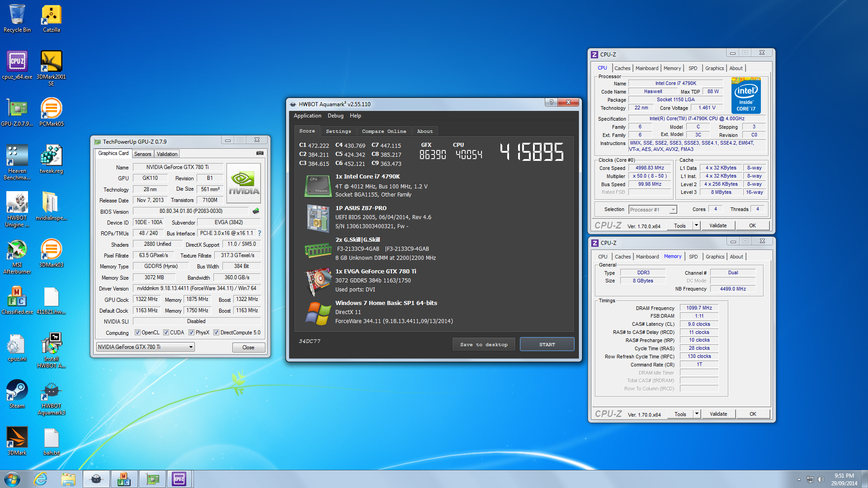Screen dimensions: 868x488
Task: Click Save to desktop in Aquamark
Action: pyautogui.click(x=484, y=344)
